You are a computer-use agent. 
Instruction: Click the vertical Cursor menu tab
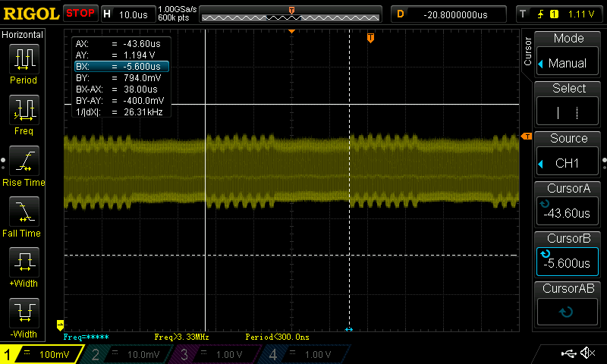tap(527, 51)
